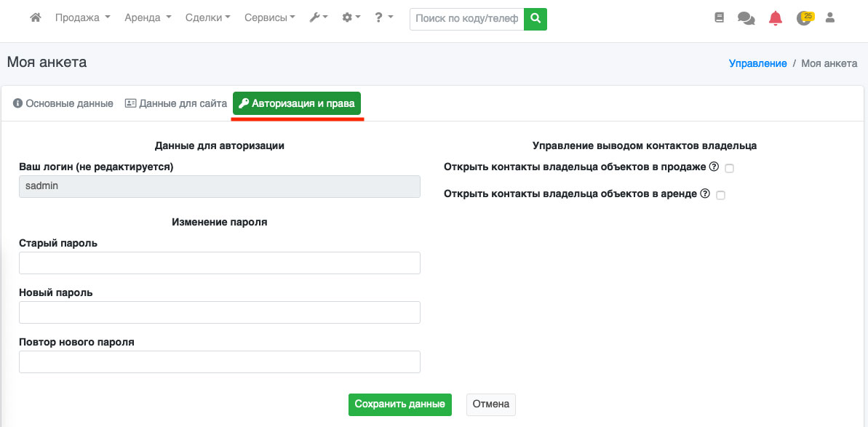Open the wrench tools dropdown

(x=319, y=18)
